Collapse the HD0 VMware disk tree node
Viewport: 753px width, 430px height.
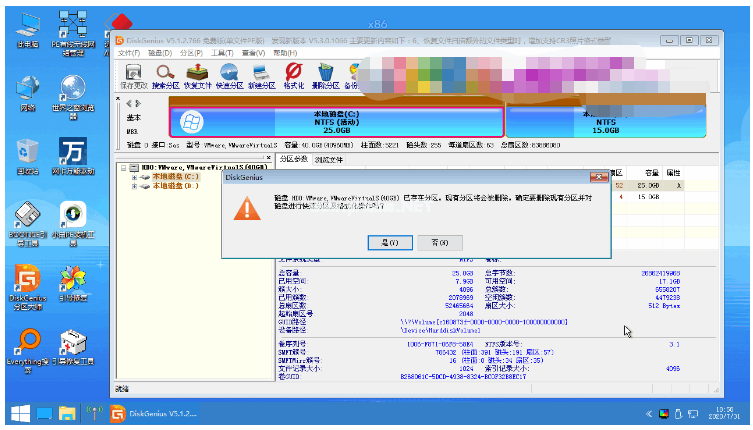(121, 168)
